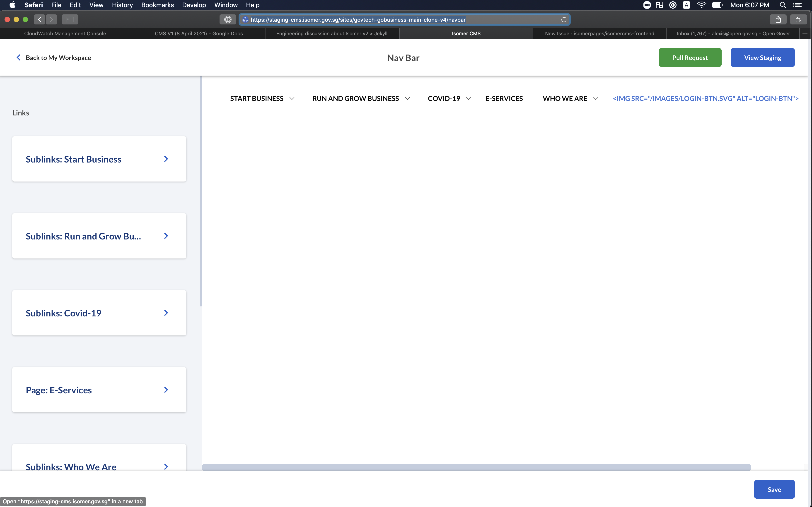
Task: Open the Develop menu
Action: [194, 5]
